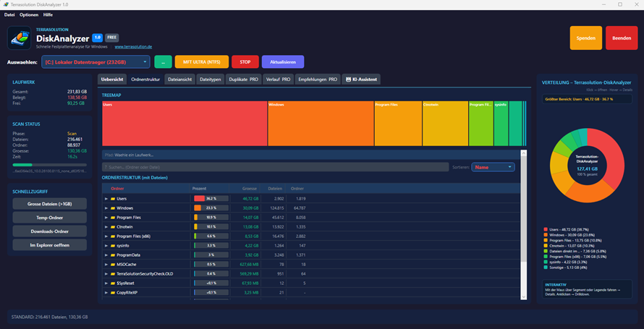Open the Datei menu
This screenshot has height=329, width=644.
coord(9,14)
